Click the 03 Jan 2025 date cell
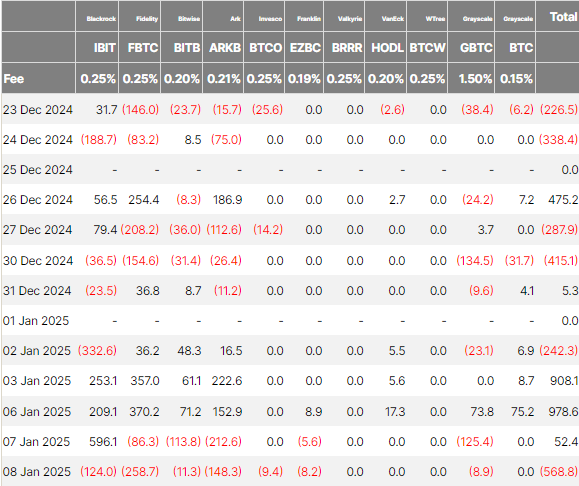Viewport: 579px width, 486px height. (37, 380)
